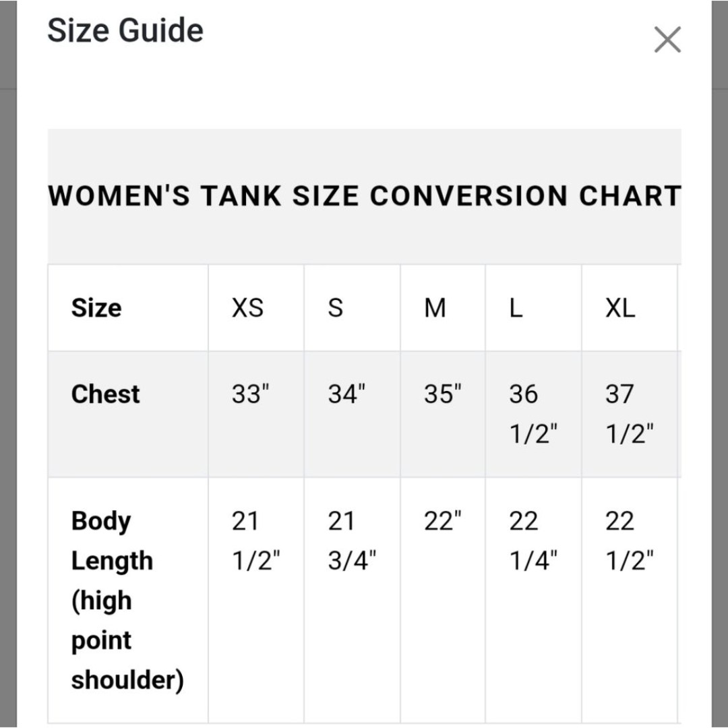
Task: Click the 37 1/2" chest cell
Action: [x=629, y=414]
